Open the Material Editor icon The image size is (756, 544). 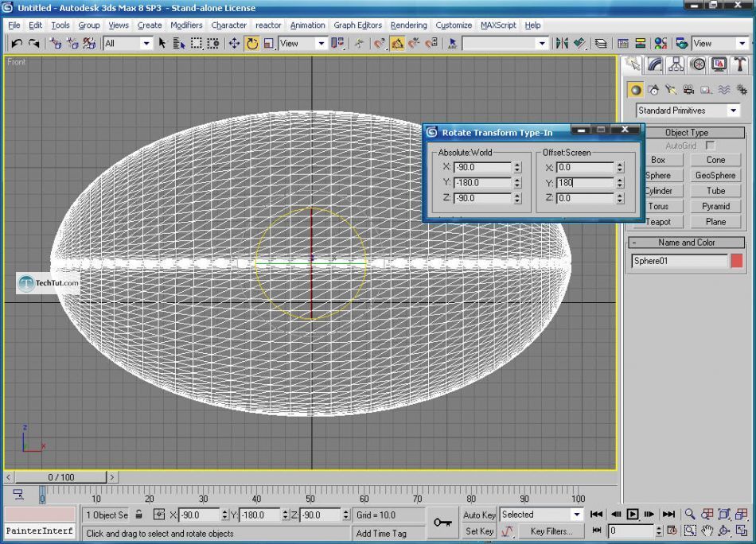pos(660,44)
